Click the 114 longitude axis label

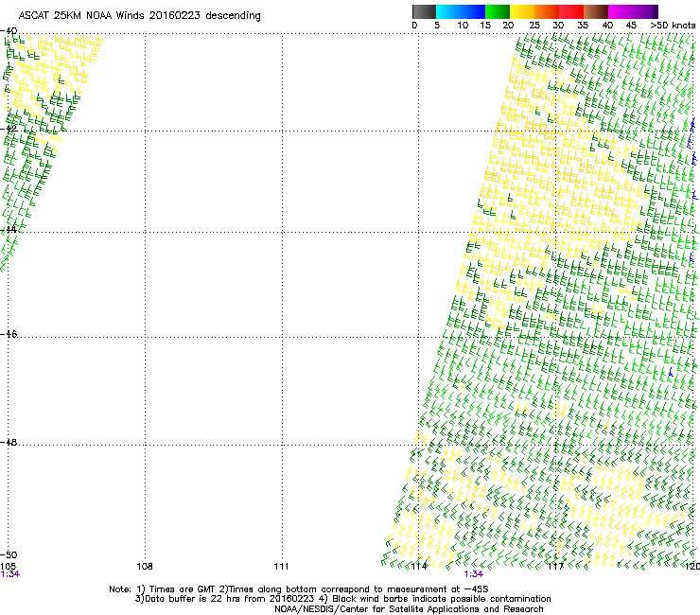tap(419, 567)
